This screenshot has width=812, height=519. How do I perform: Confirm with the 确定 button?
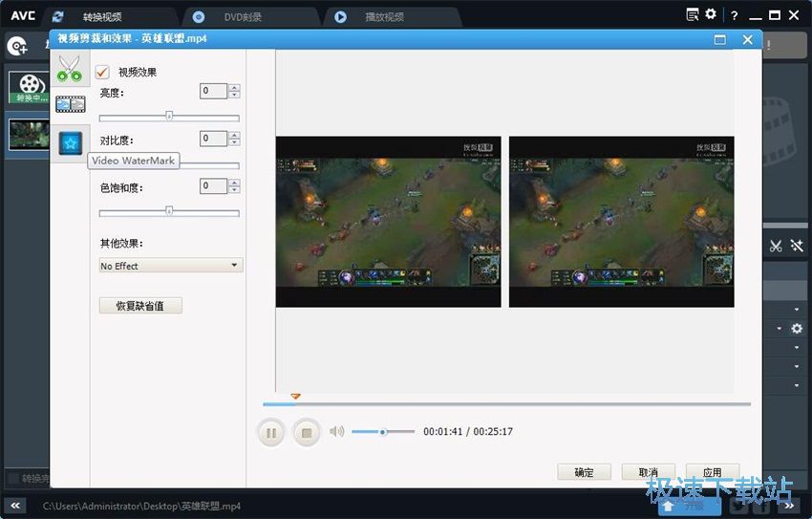[x=584, y=472]
